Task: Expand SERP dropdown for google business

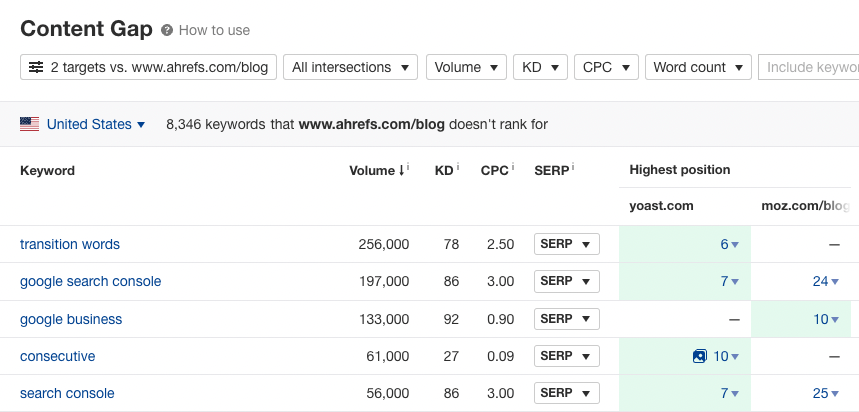Action: tap(566, 319)
